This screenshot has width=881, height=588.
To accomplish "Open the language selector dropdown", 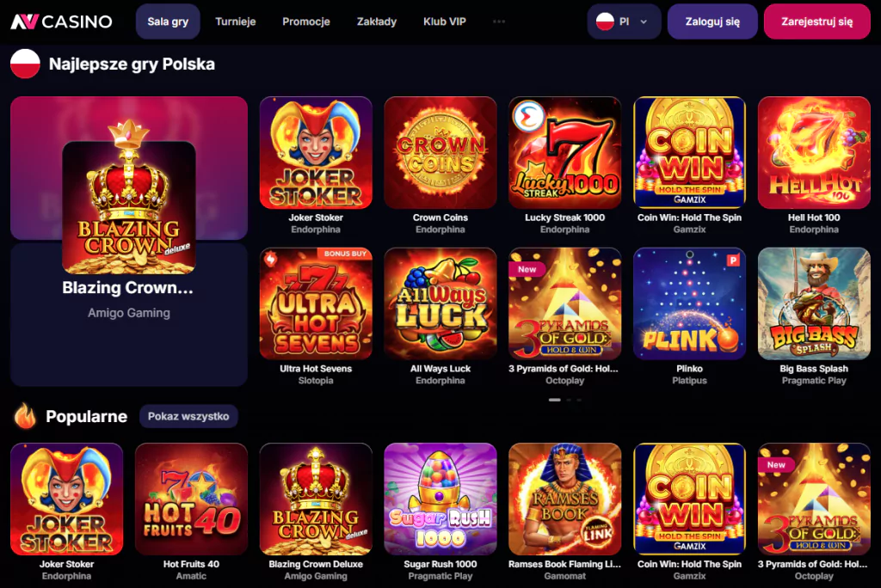I will [x=624, y=21].
